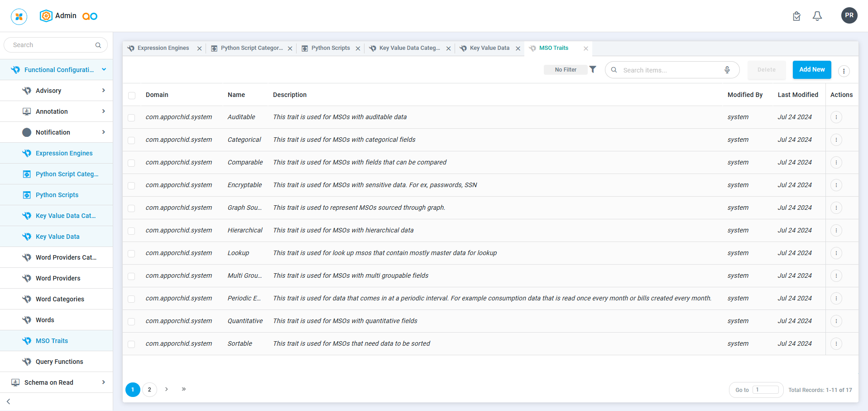Click the Search items input field

click(669, 70)
